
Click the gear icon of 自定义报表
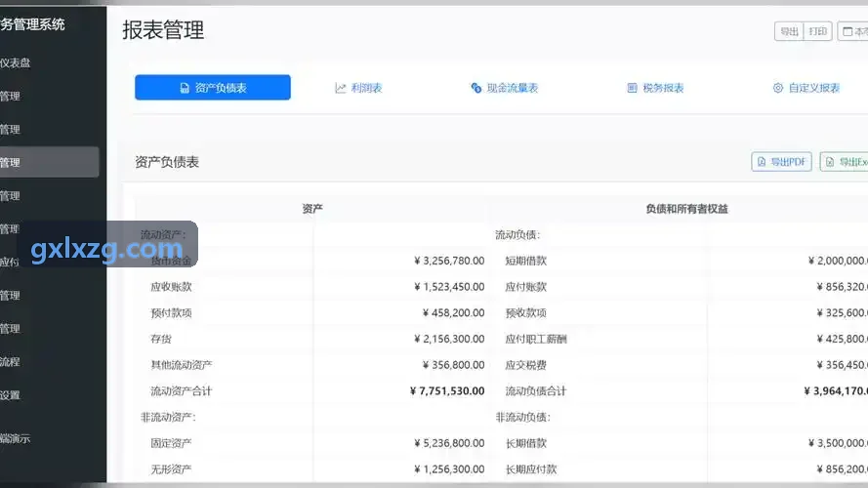point(778,88)
